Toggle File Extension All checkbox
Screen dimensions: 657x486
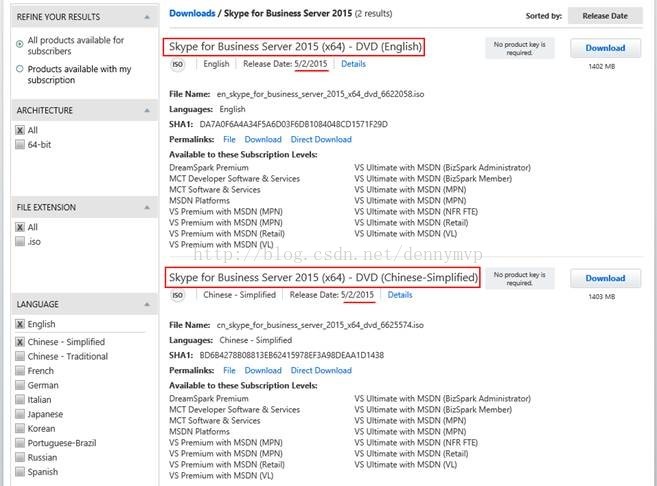20,227
